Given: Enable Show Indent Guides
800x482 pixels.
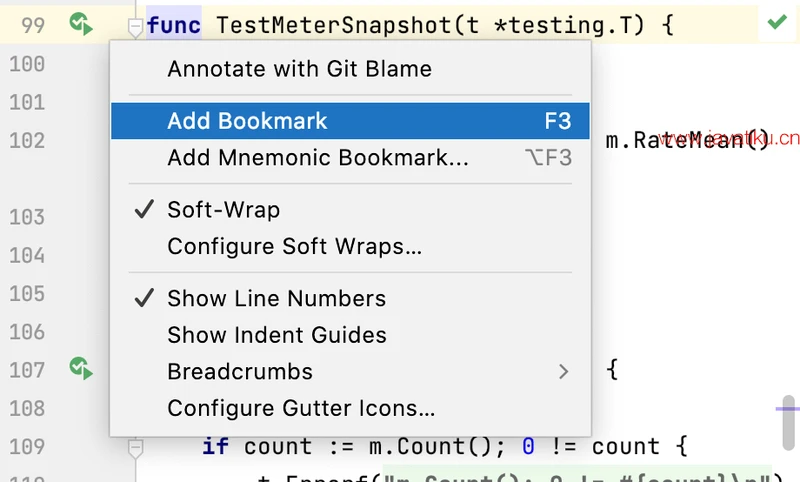Looking at the screenshot, I should pyautogui.click(x=276, y=335).
